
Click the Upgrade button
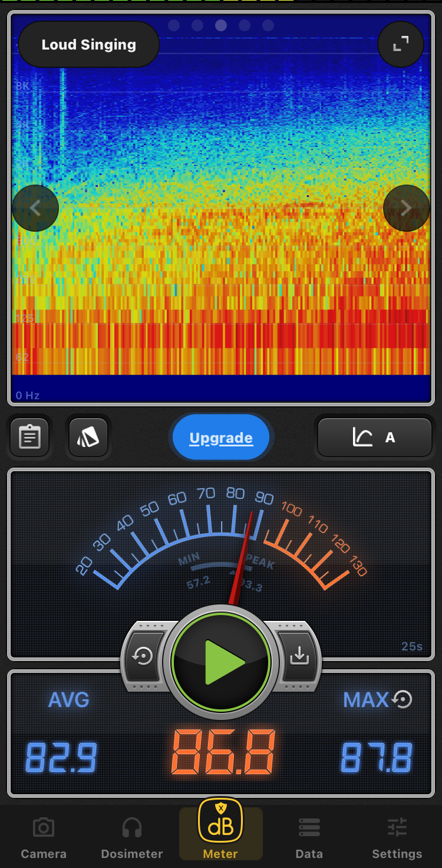click(x=221, y=438)
